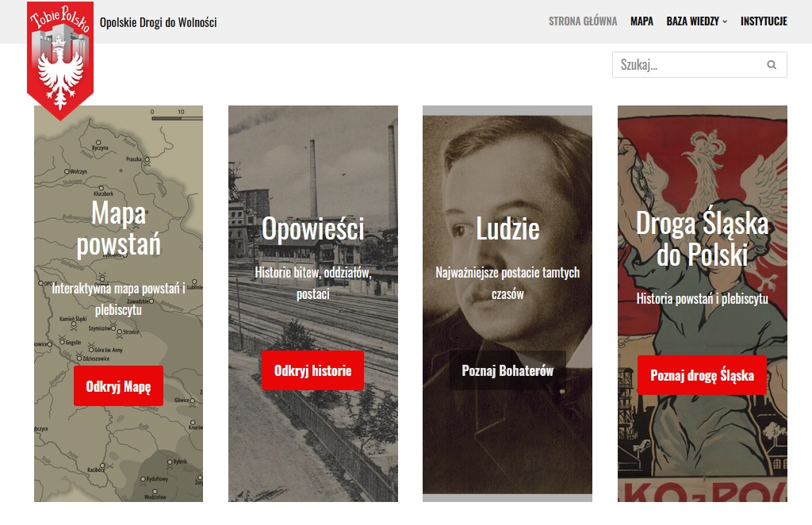Select the Ludzie card heading
812x525 pixels.
(x=507, y=228)
